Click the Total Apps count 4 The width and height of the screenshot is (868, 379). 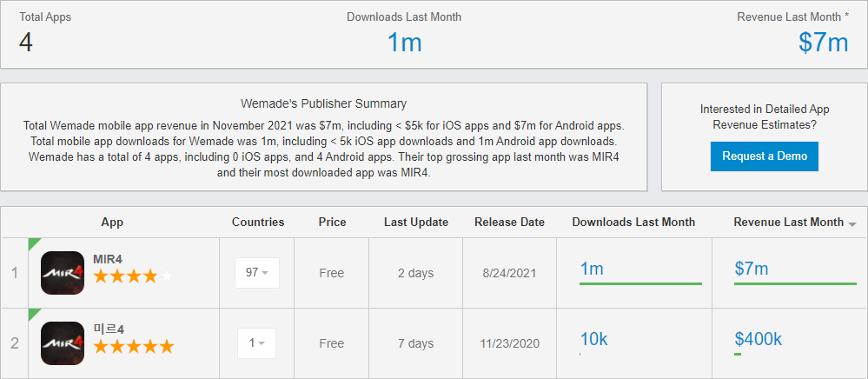26,43
